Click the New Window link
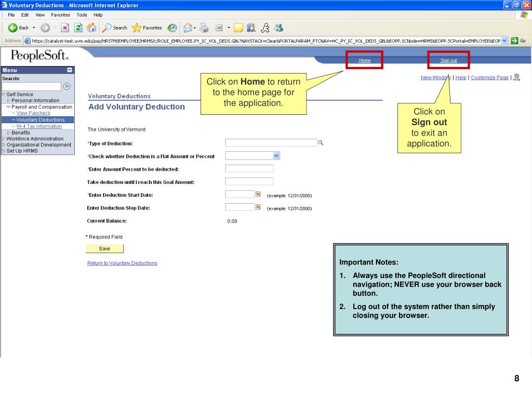 pyautogui.click(x=436, y=77)
